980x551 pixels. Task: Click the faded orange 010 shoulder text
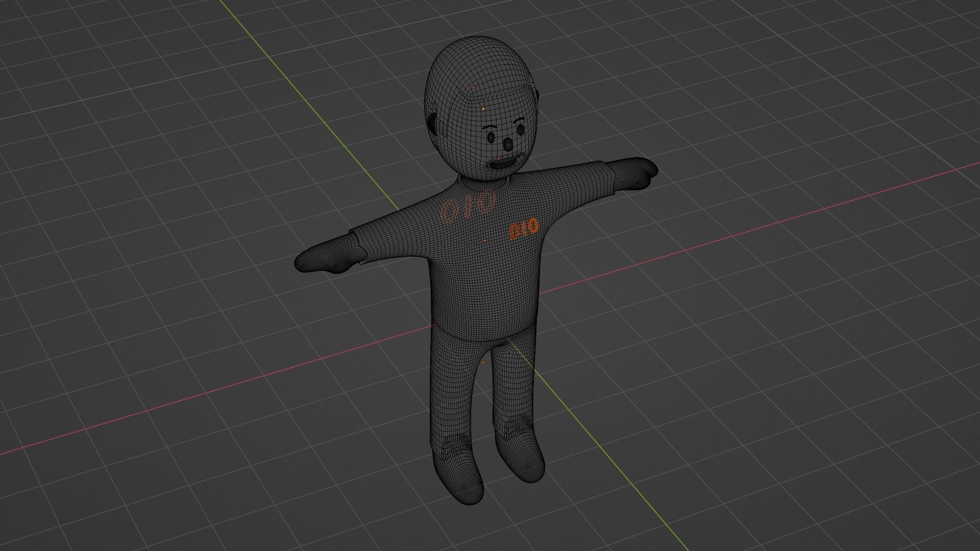469,207
